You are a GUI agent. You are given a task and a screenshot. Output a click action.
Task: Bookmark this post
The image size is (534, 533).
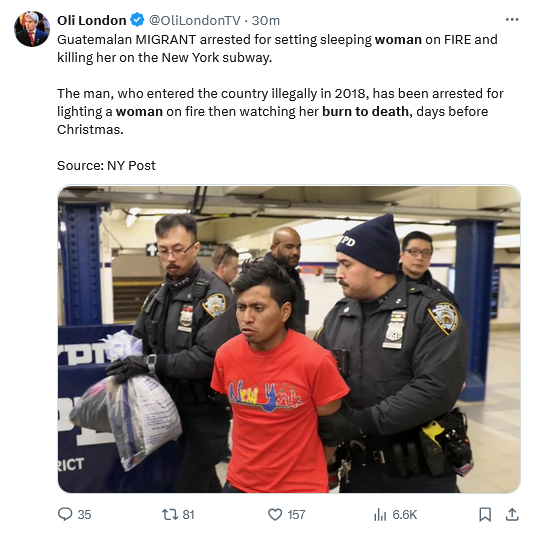[x=485, y=514]
